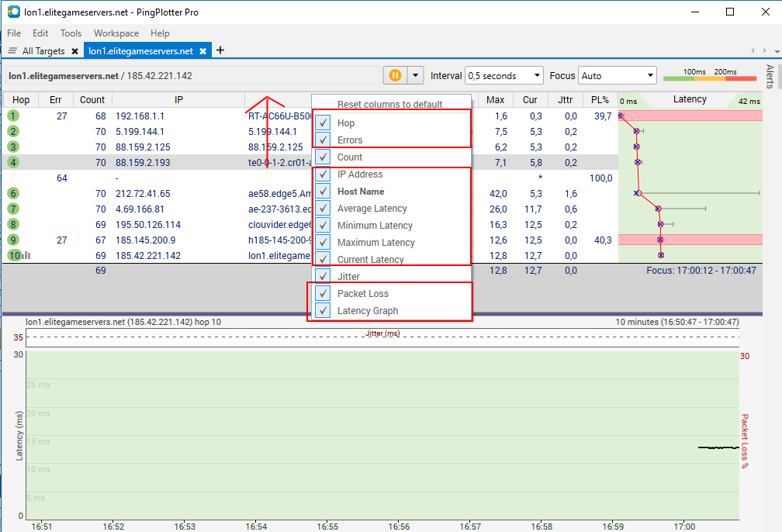
Task: Switch to the All Targets tab
Action: click(43, 50)
